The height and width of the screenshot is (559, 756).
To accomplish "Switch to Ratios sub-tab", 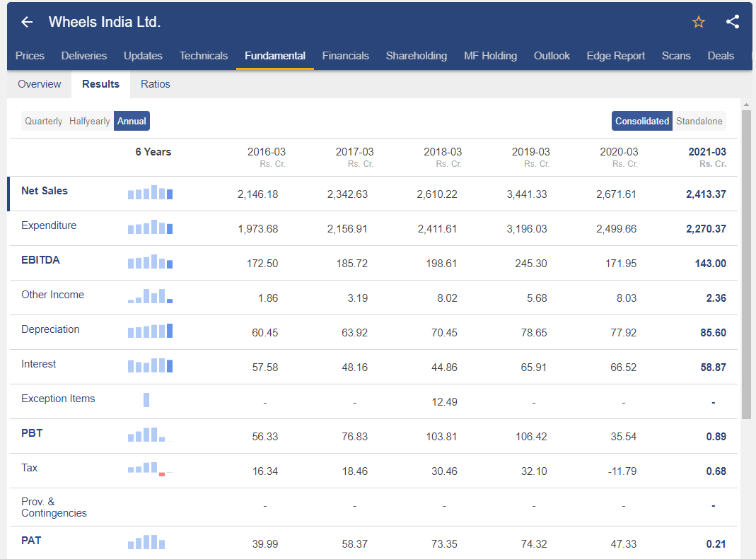I will [156, 84].
